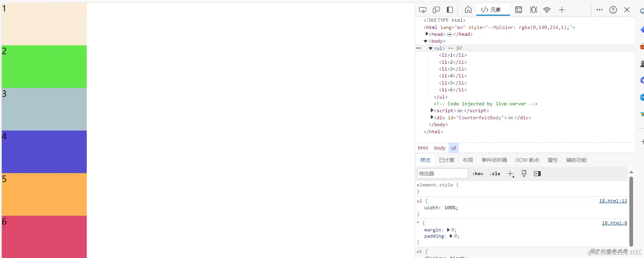Toggle device emulation mode
The image size is (644, 258).
tap(436, 10)
